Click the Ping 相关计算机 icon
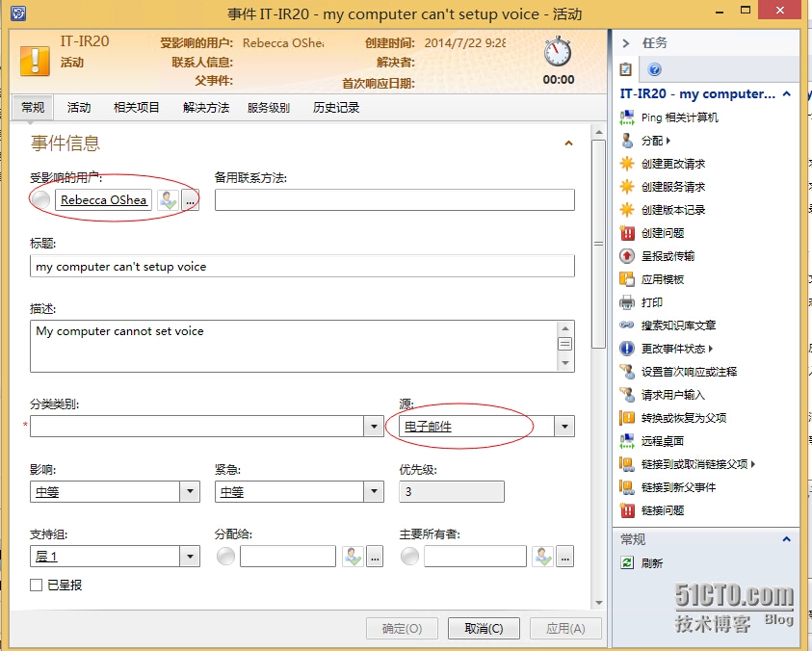Screen dimensions: 812x651 click(x=627, y=117)
